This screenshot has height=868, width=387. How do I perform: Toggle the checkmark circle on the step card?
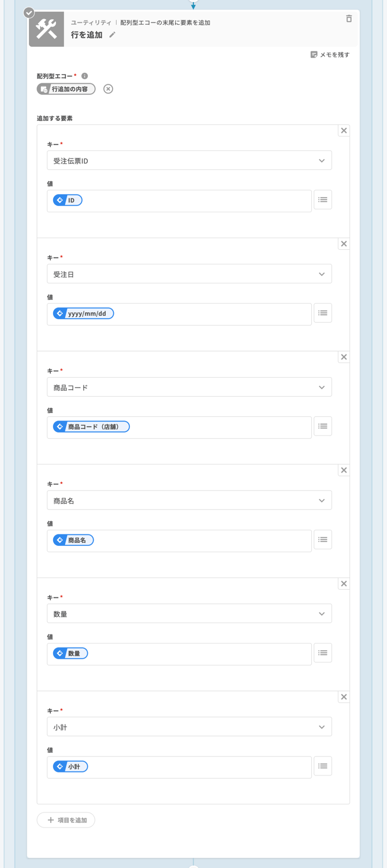pyautogui.click(x=28, y=12)
